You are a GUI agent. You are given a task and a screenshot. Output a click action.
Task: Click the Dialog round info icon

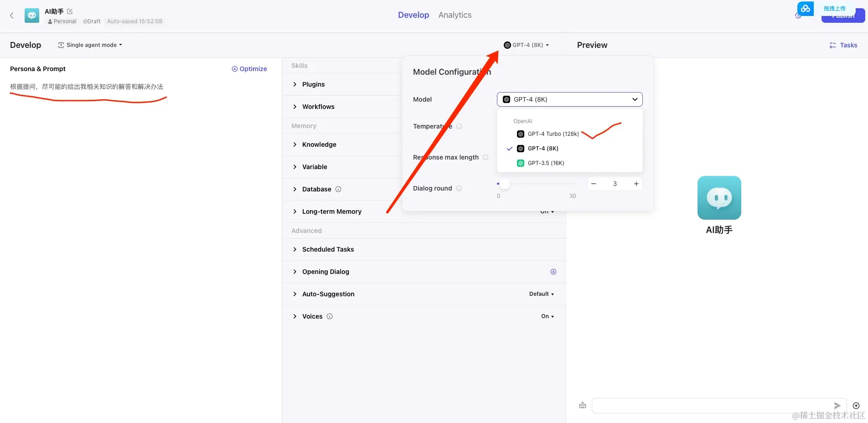click(459, 188)
